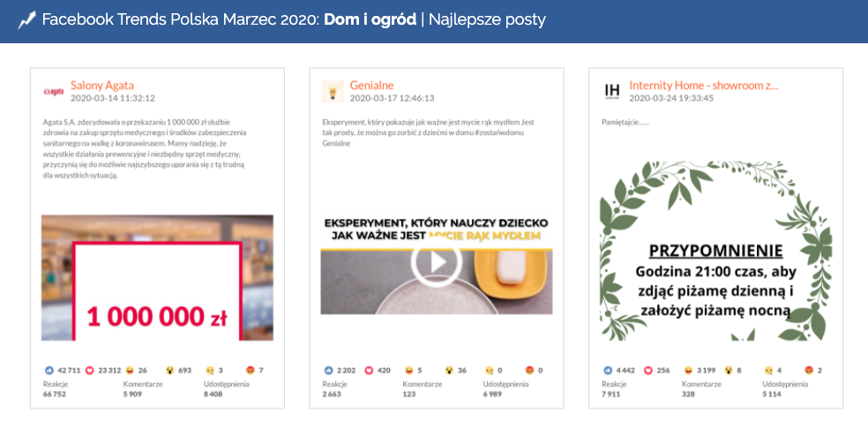Open the Przypomnienie pajama reminder image
Screen dimensions: 868x422
(715, 250)
